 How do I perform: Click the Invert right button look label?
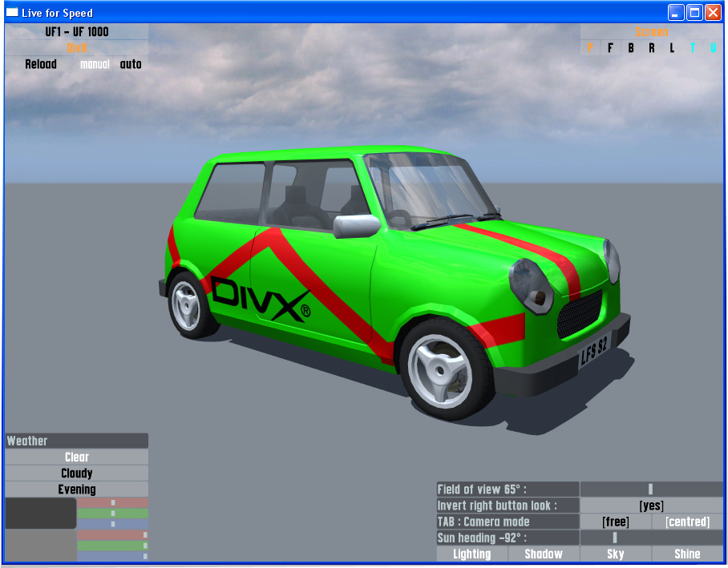[x=508, y=506]
